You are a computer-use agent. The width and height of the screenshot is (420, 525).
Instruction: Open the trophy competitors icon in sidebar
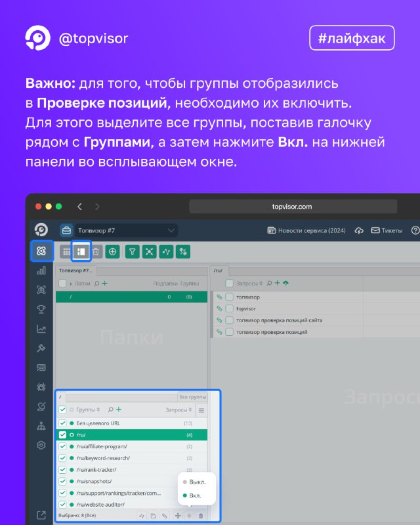coord(41,309)
